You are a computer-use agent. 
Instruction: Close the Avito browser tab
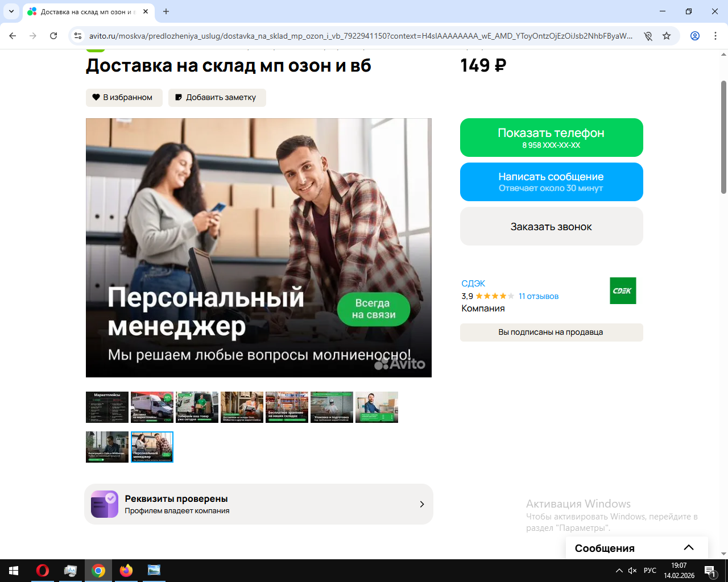(146, 11)
